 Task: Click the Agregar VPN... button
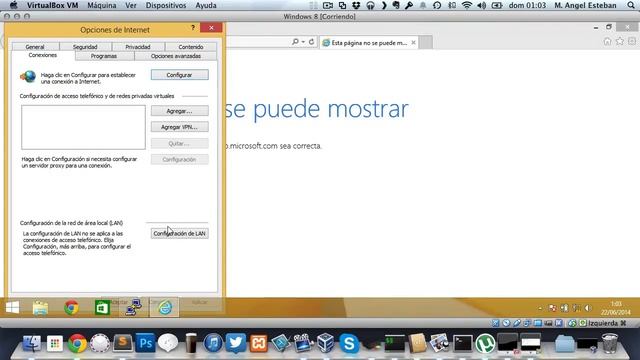coord(179,127)
